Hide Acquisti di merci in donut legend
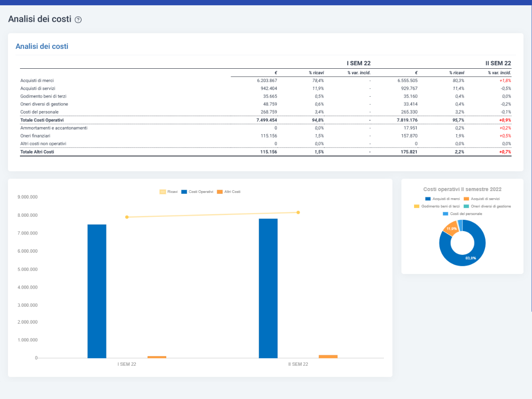Image resolution: width=532 pixels, height=399 pixels. [442, 199]
